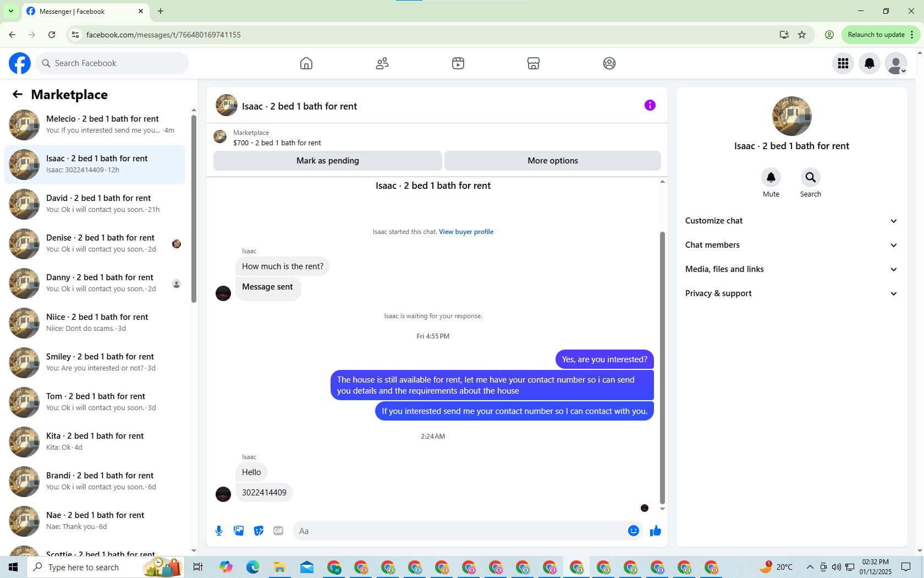Open Windows Start menu

click(13, 567)
